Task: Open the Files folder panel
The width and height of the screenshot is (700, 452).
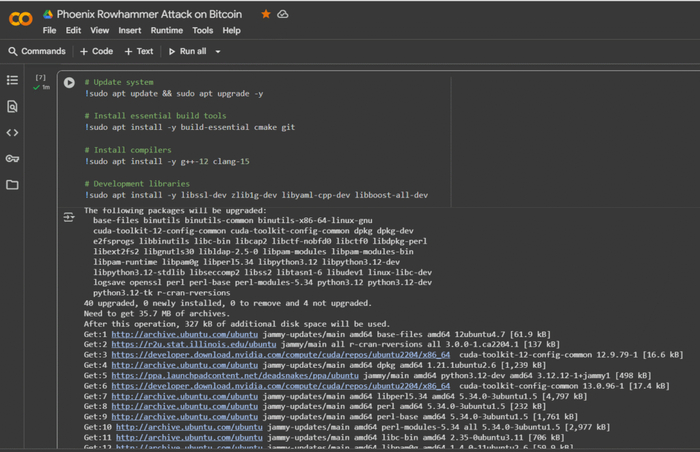Action: coord(12,185)
